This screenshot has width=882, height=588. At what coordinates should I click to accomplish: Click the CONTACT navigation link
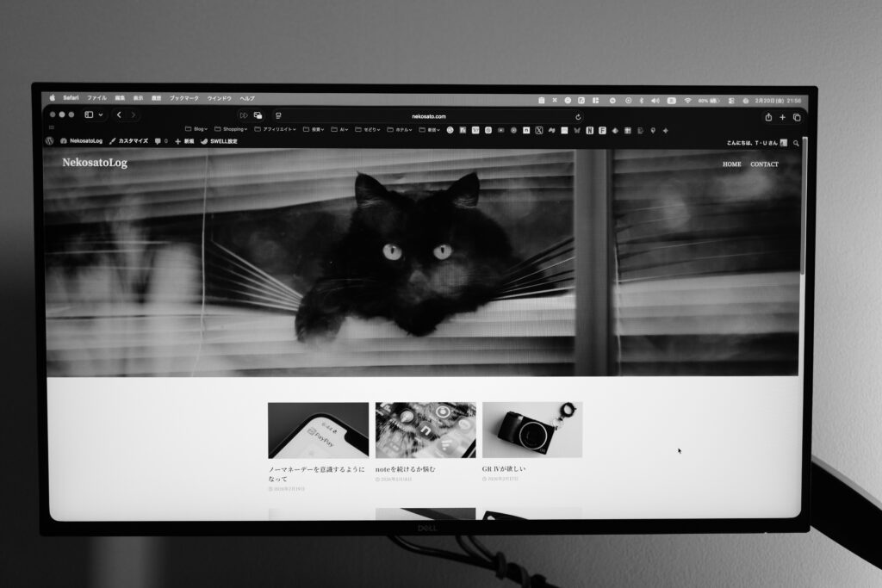764,164
